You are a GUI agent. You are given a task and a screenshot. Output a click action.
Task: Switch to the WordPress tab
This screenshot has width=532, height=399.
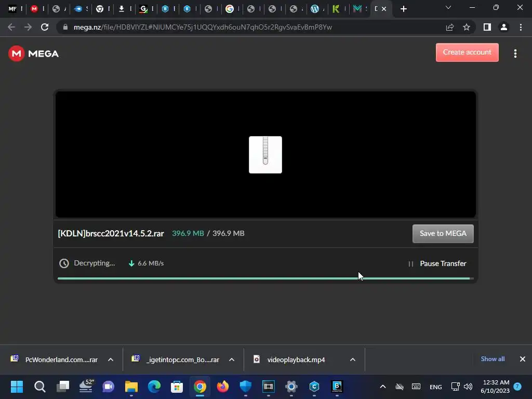[315, 9]
